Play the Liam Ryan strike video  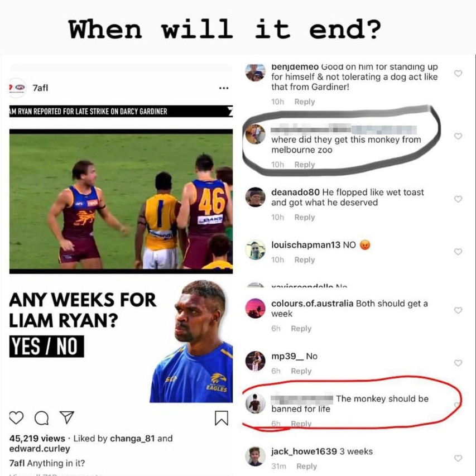[x=121, y=201]
